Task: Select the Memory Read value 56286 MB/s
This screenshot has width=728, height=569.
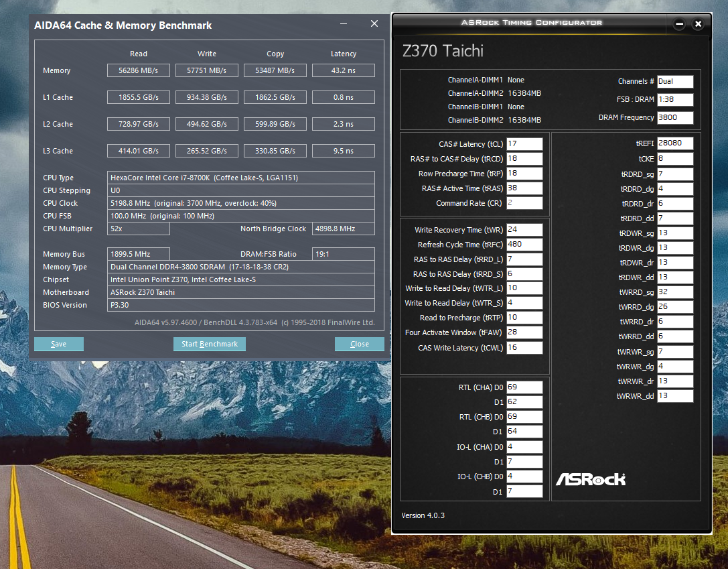Action: point(139,70)
